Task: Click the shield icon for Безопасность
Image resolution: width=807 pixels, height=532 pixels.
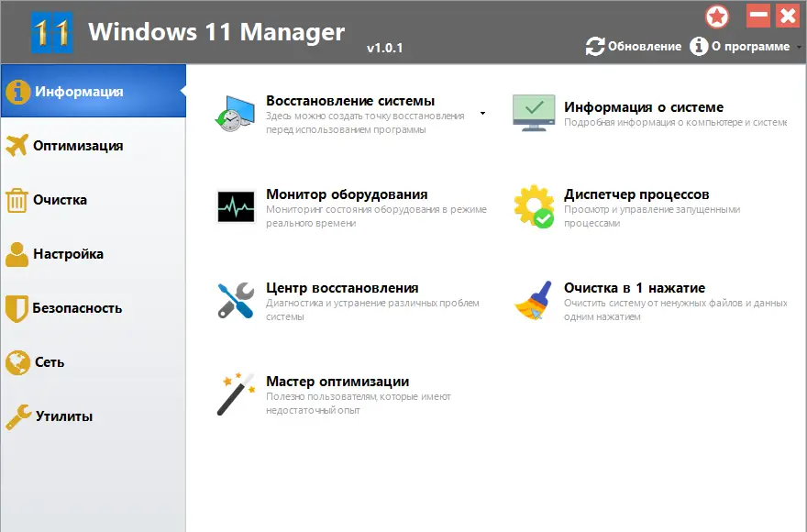Action: [17, 308]
